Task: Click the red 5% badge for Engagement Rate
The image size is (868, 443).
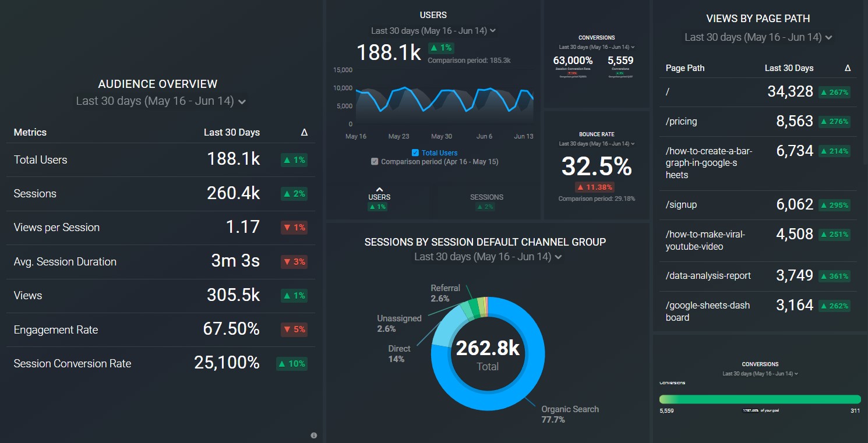Action: click(x=294, y=329)
